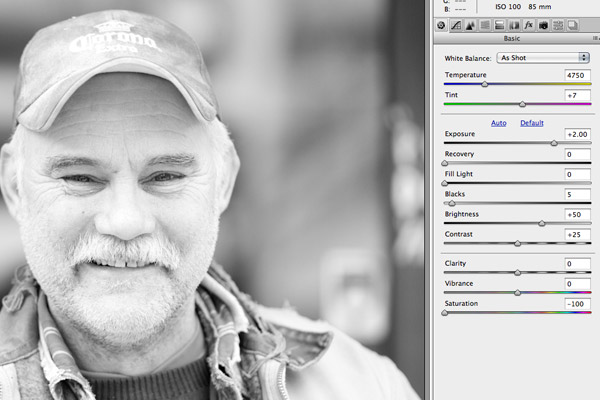Open the Camera Calibration tab
This screenshot has height=400, width=600.
tap(543, 25)
